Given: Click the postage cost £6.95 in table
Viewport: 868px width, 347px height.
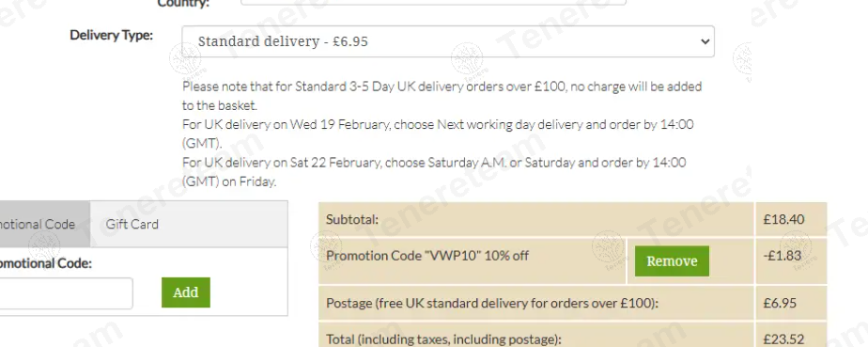Looking at the screenshot, I should (780, 303).
